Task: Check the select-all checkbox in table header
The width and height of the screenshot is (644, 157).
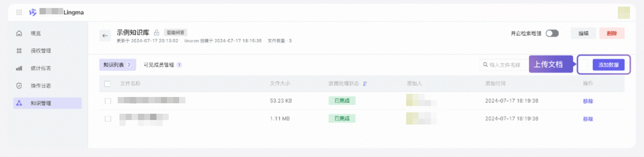Action: pyautogui.click(x=108, y=84)
